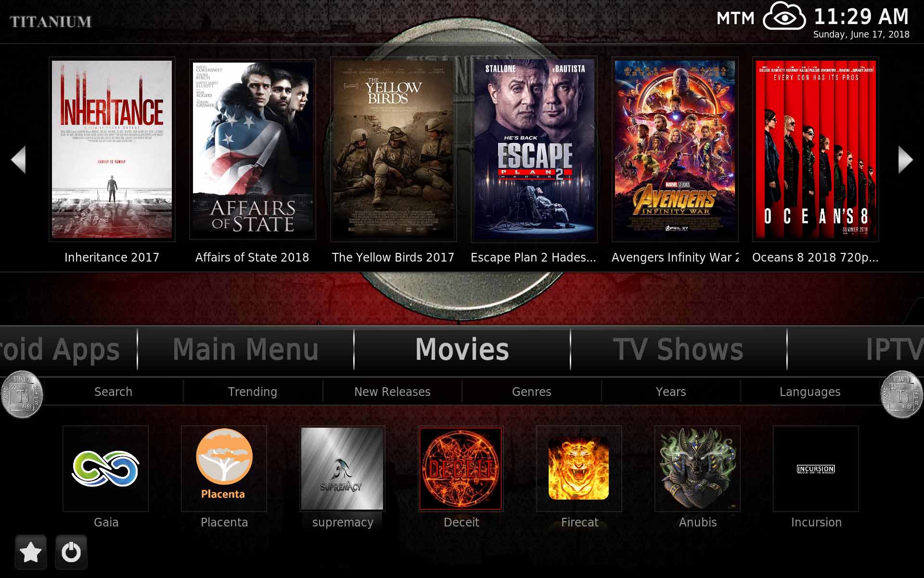Expand the Years filter dropdown
This screenshot has width=924, height=578.
(x=670, y=391)
